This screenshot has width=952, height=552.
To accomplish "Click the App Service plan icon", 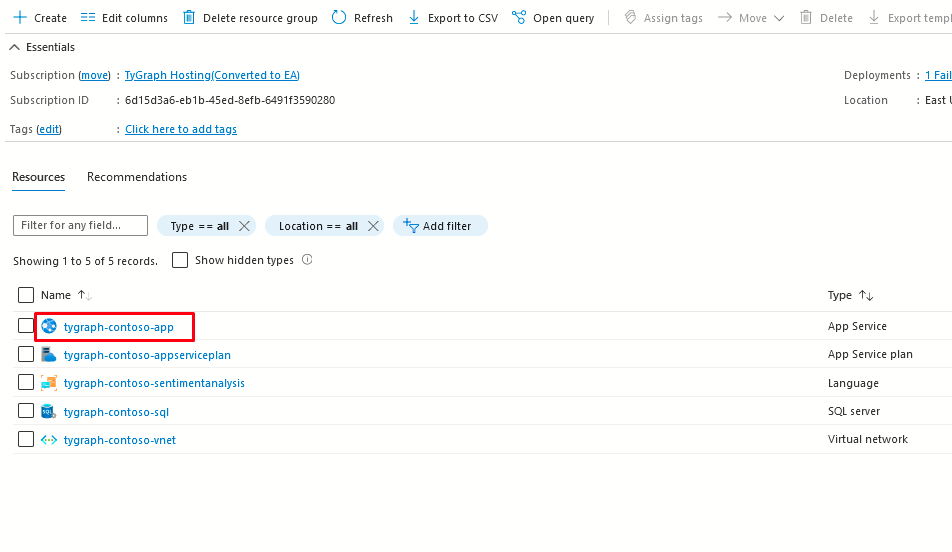I will 49,355.
